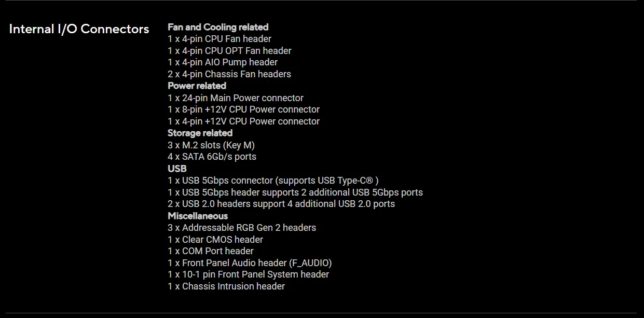Click the SATA 6Gb/s ports line

pos(212,157)
